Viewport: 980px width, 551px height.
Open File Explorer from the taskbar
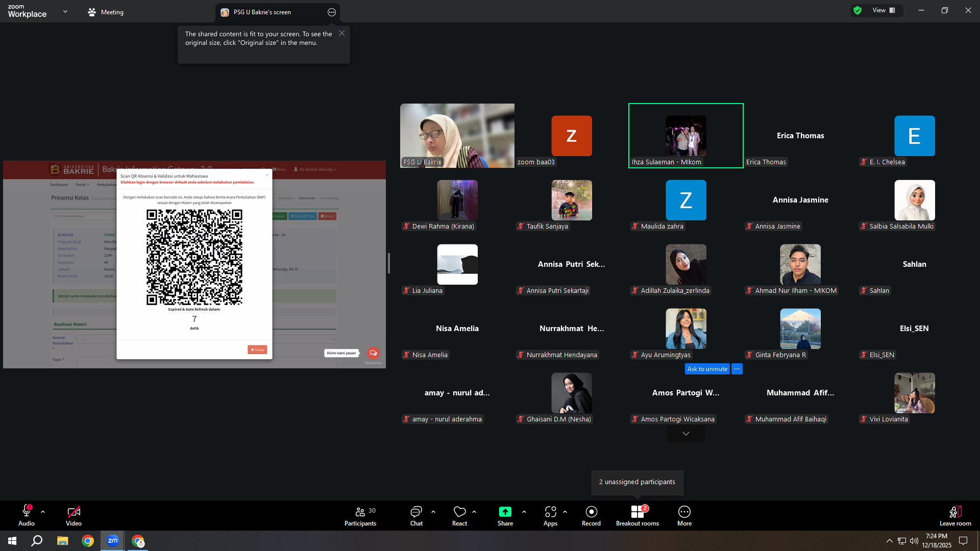coord(62,541)
